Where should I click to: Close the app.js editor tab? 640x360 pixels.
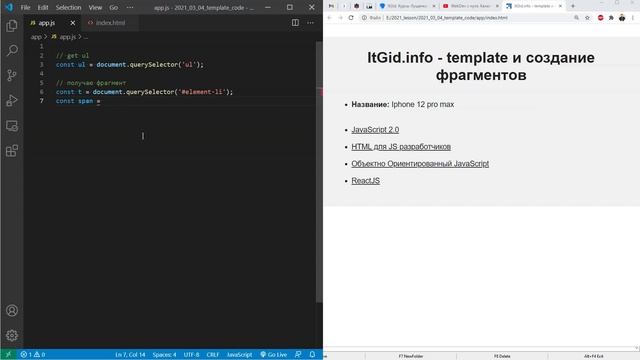pos(73,23)
